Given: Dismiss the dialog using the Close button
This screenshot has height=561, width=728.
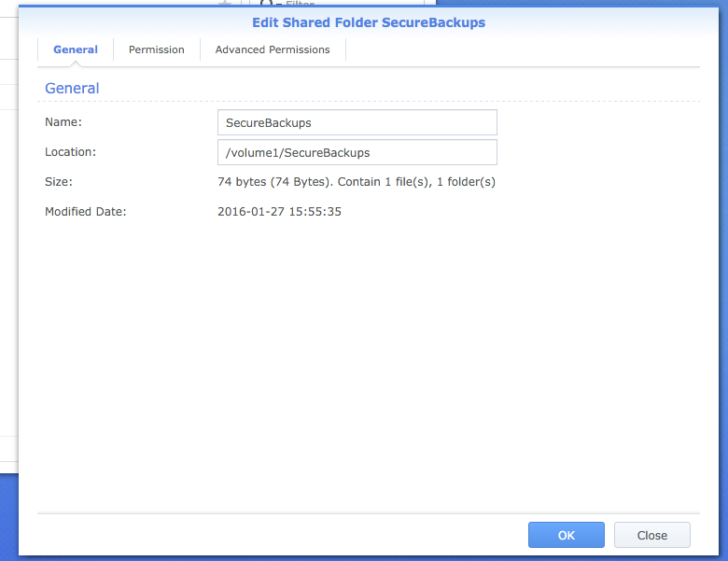Looking at the screenshot, I should 651,535.
